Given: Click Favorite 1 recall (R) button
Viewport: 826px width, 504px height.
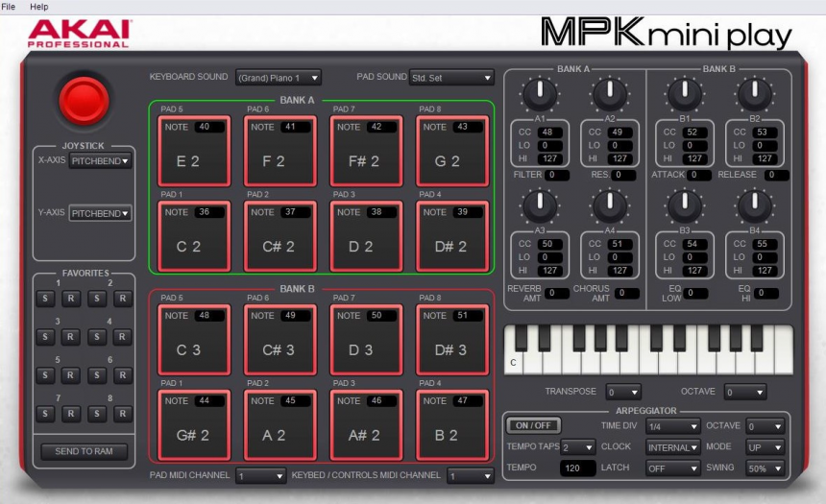Looking at the screenshot, I should click(x=70, y=299).
